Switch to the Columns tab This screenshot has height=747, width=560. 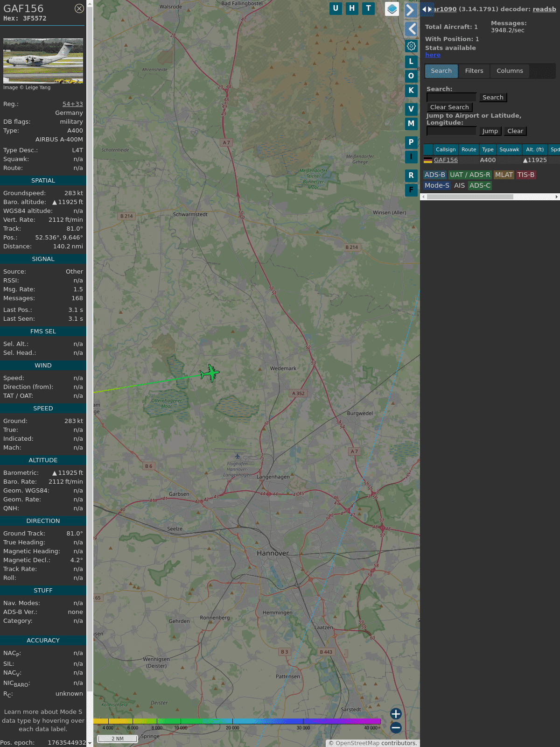pos(510,71)
